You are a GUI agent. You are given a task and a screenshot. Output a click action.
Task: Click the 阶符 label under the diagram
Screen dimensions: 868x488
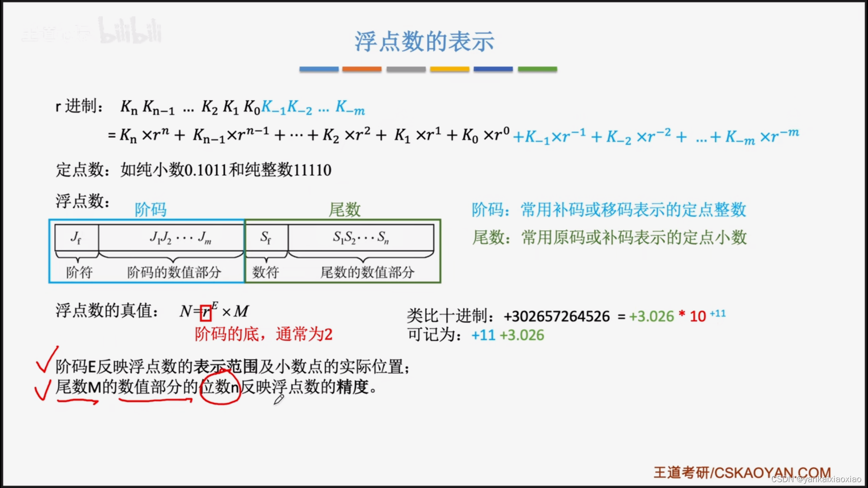(79, 272)
